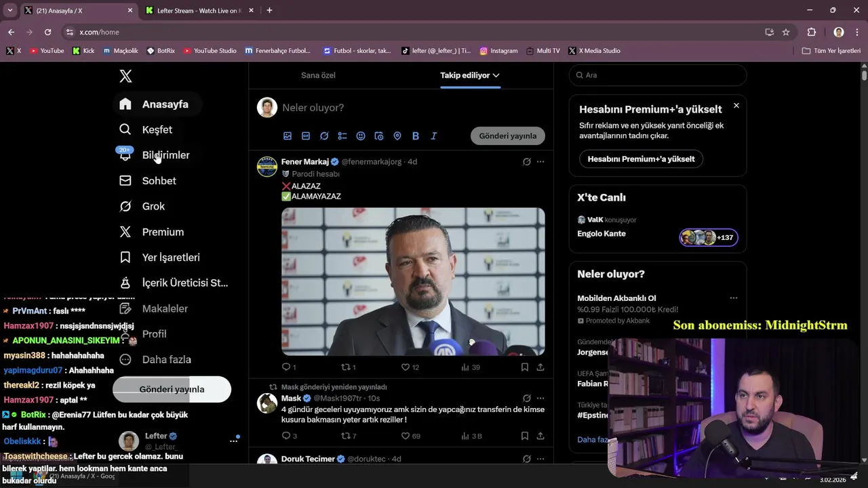Open Tüm Yer İşaretleri folder

point(831,51)
